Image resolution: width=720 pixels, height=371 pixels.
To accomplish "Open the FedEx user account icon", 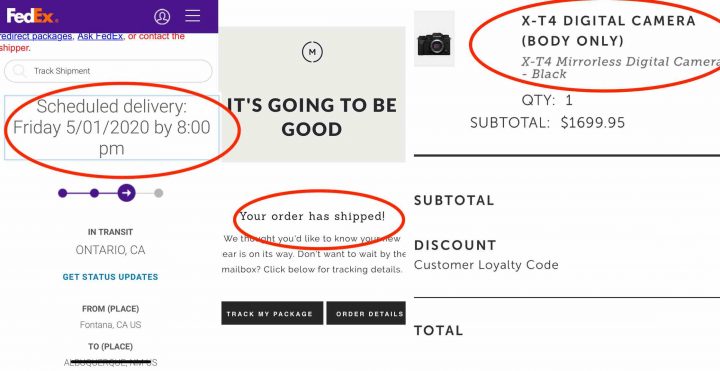I will click(162, 17).
